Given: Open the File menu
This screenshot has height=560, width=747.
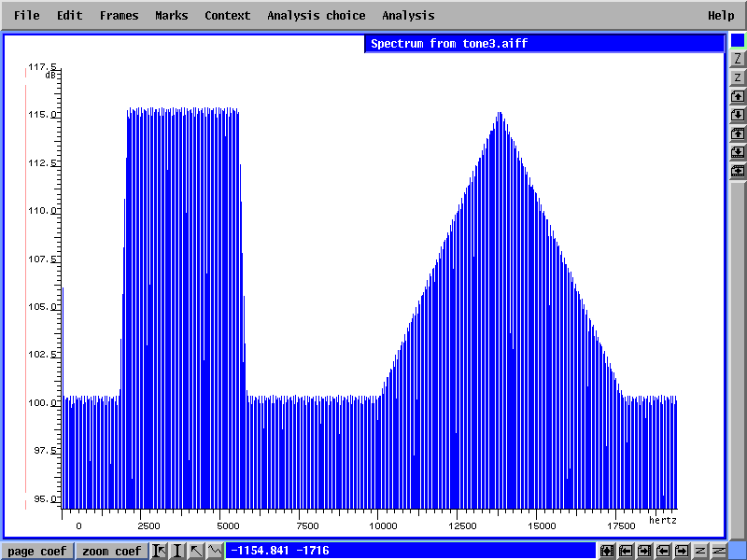Looking at the screenshot, I should click(26, 16).
